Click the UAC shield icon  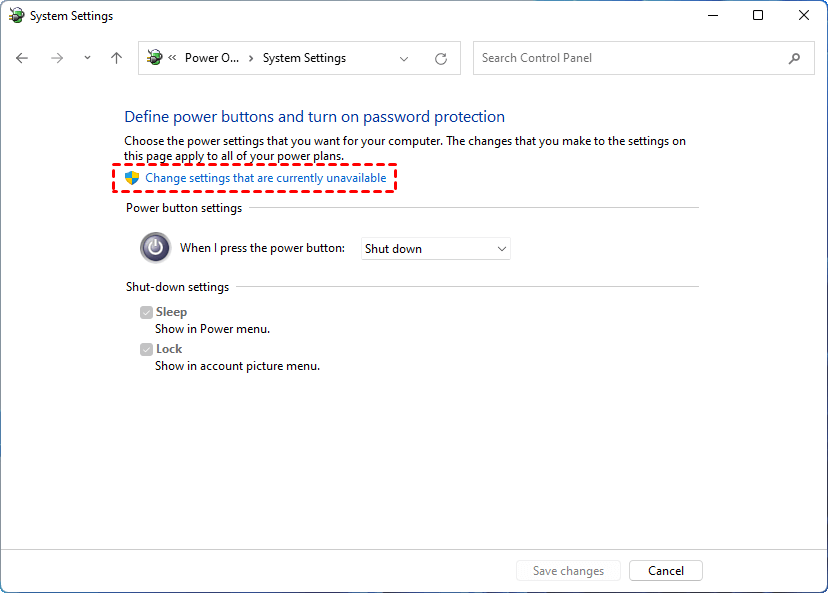tap(132, 178)
